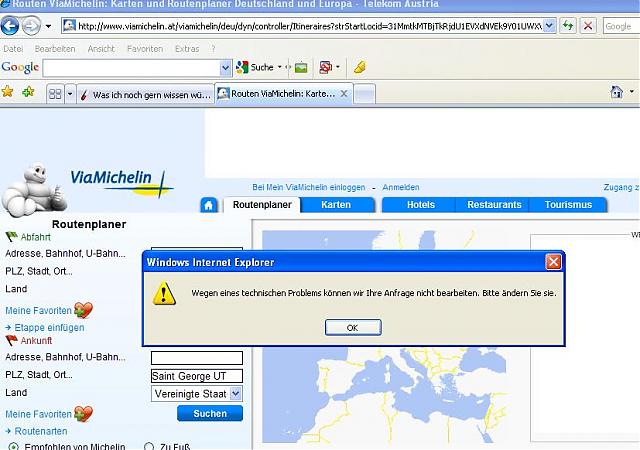Close the Routen ViaMichelin tab
640x450 pixels.
tap(344, 94)
